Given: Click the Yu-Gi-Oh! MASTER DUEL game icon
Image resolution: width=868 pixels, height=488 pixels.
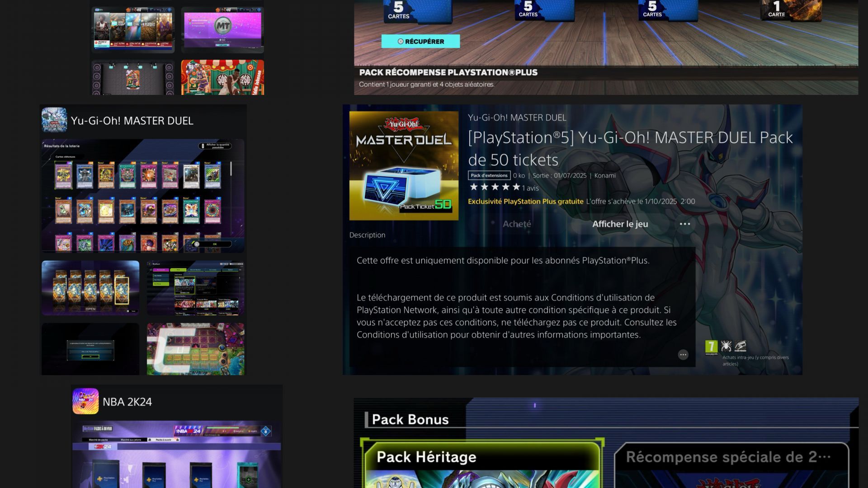Looking at the screenshot, I should pos(54,120).
